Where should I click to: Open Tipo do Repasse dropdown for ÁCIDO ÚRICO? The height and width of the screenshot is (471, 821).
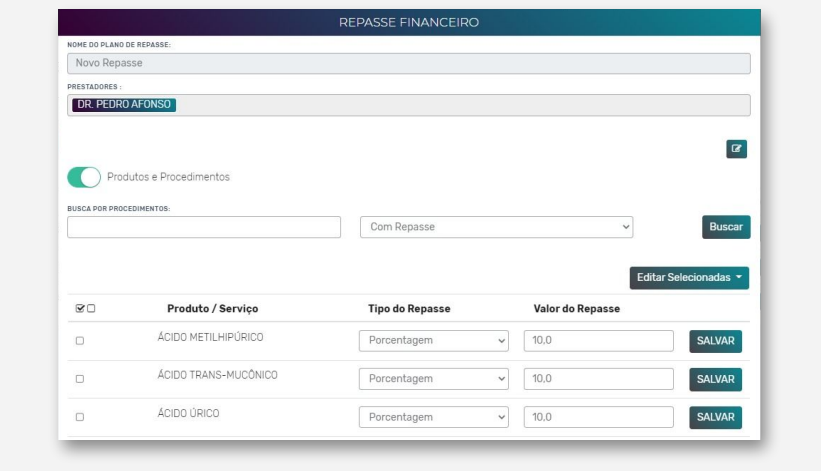pos(434,417)
